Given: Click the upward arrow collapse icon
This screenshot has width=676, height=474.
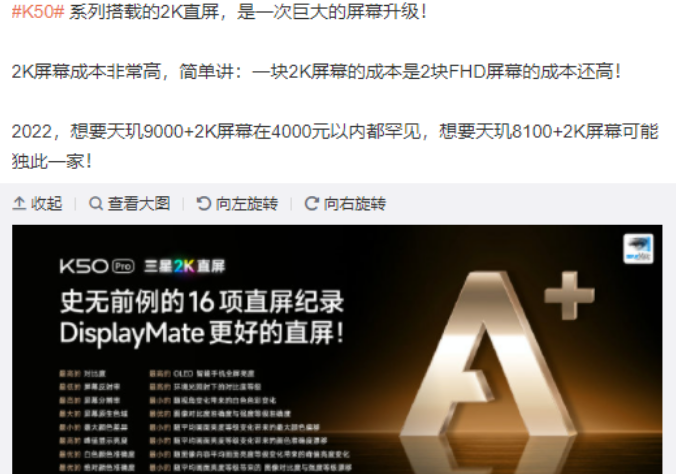Looking at the screenshot, I should (x=19, y=204).
